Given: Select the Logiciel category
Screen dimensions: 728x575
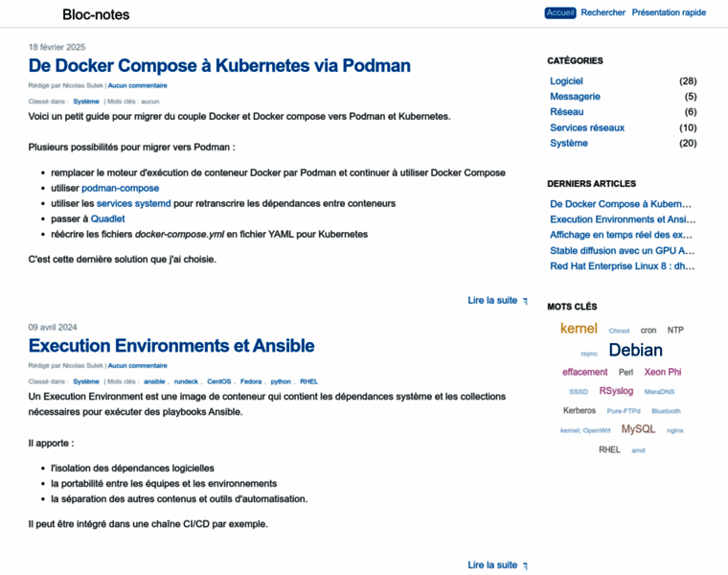Looking at the screenshot, I should [x=566, y=81].
